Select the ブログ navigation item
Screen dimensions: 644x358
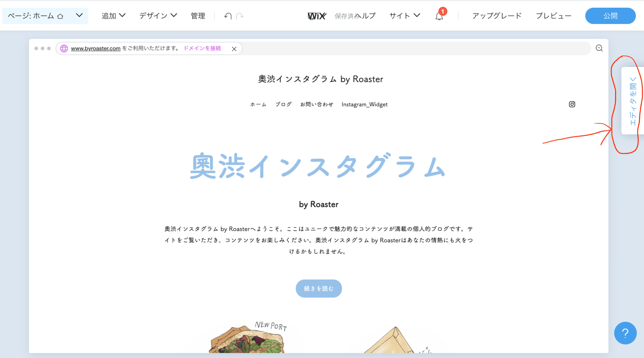point(283,104)
